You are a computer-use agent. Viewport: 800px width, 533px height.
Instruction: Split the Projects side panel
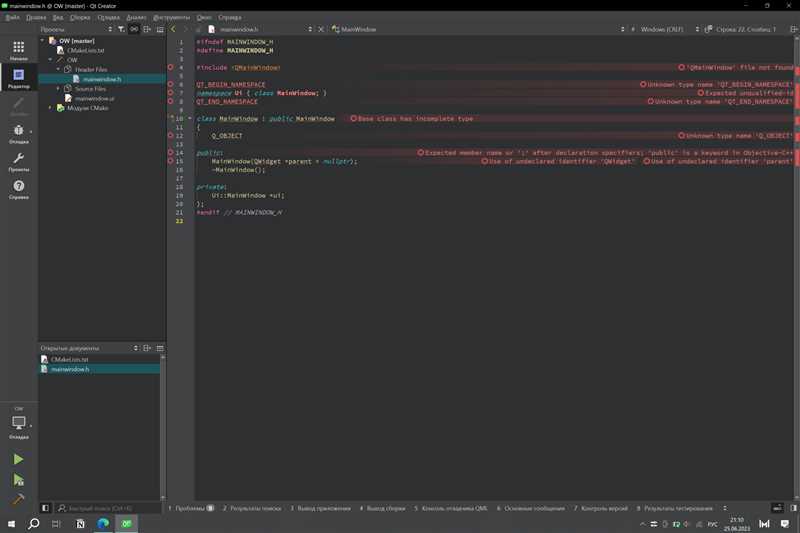pos(147,29)
